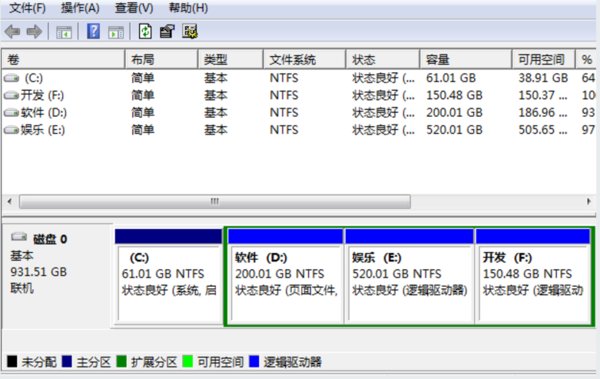Click the 150.37 free space cell
The image size is (600, 379).
pyautogui.click(x=543, y=95)
